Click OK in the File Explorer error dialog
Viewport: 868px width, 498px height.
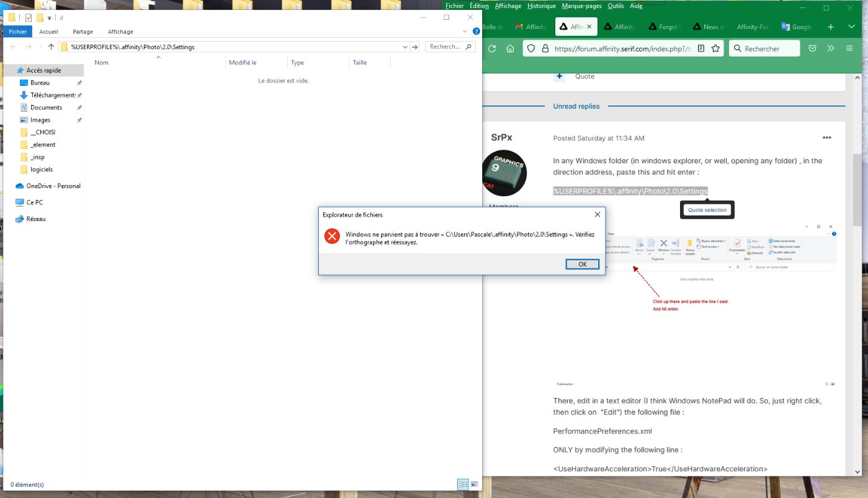(x=582, y=264)
